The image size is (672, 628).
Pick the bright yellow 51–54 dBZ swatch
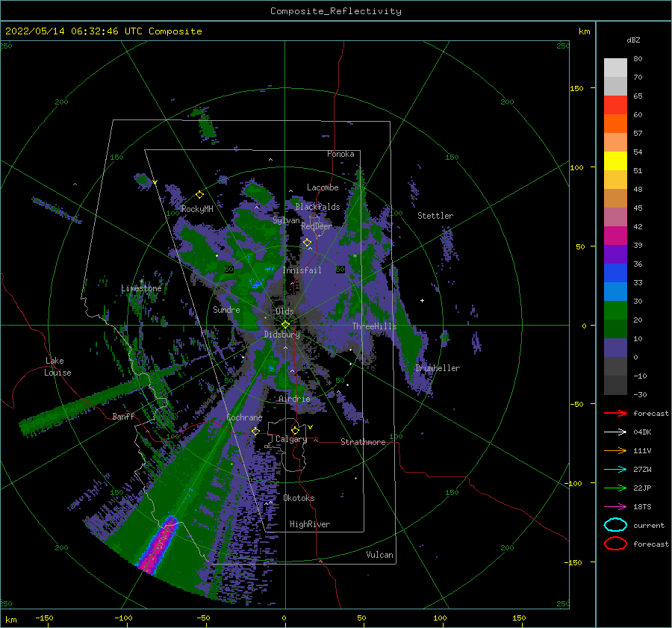click(615, 161)
